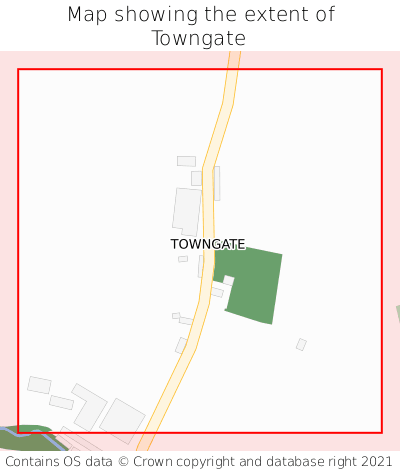Select the tiny building below TOWNGATE label
The width and height of the screenshot is (400, 472).
click(x=183, y=259)
